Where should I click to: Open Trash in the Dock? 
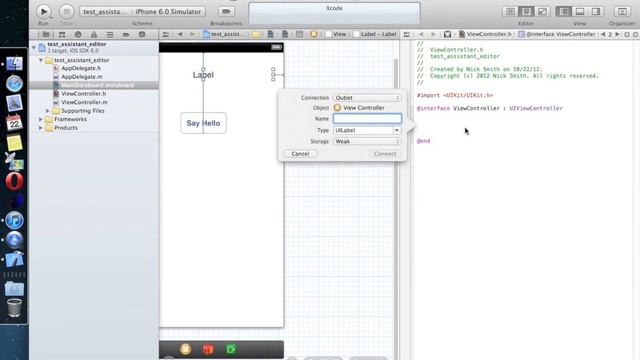coord(14,307)
